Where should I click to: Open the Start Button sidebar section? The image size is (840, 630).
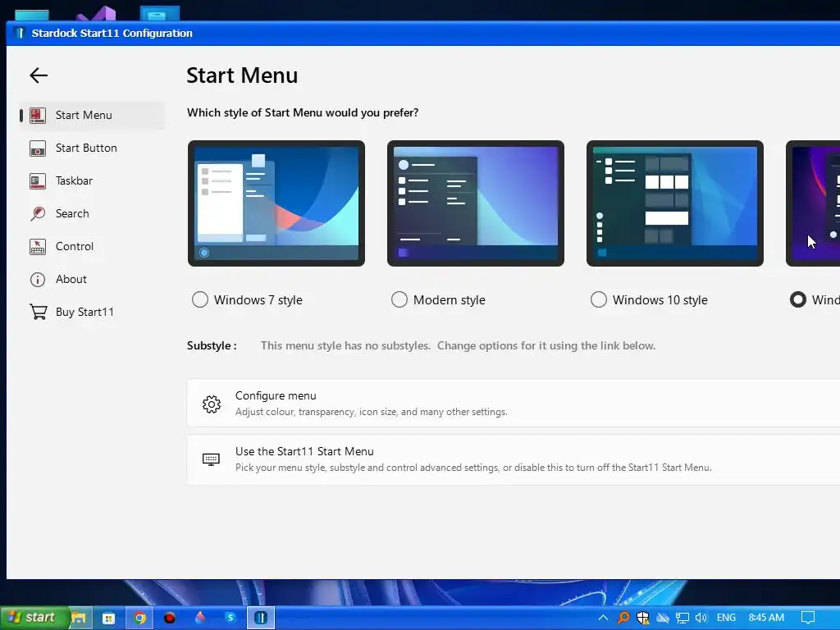pyautogui.click(x=92, y=148)
